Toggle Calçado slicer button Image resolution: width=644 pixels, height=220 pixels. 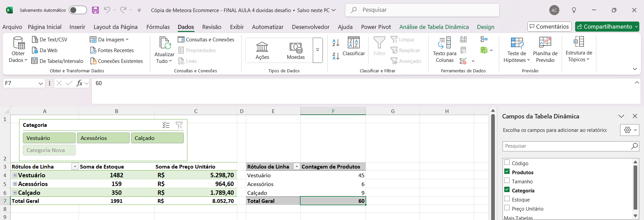[157, 138]
